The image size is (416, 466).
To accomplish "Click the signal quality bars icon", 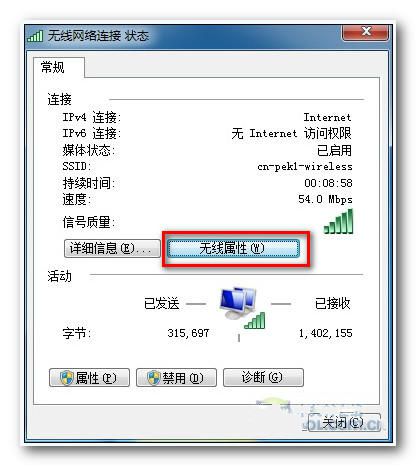I will tap(338, 221).
